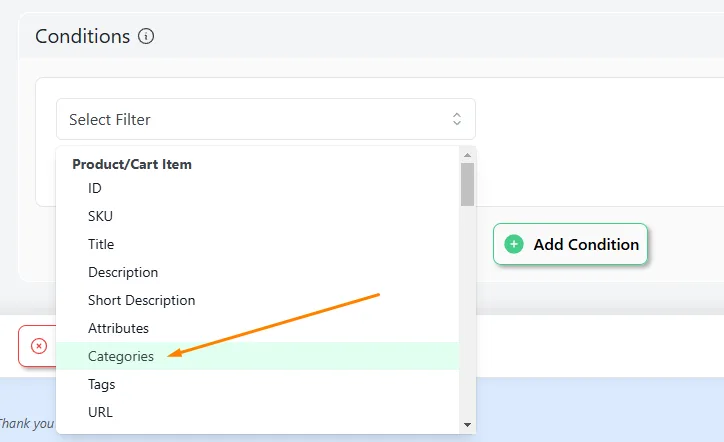
Task: Choose ID from the filter list
Action: pos(257,188)
